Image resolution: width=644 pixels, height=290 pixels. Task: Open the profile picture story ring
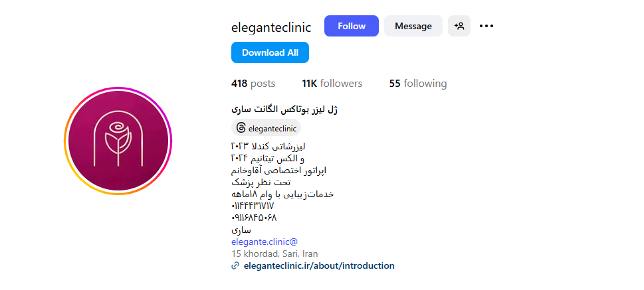[118, 141]
